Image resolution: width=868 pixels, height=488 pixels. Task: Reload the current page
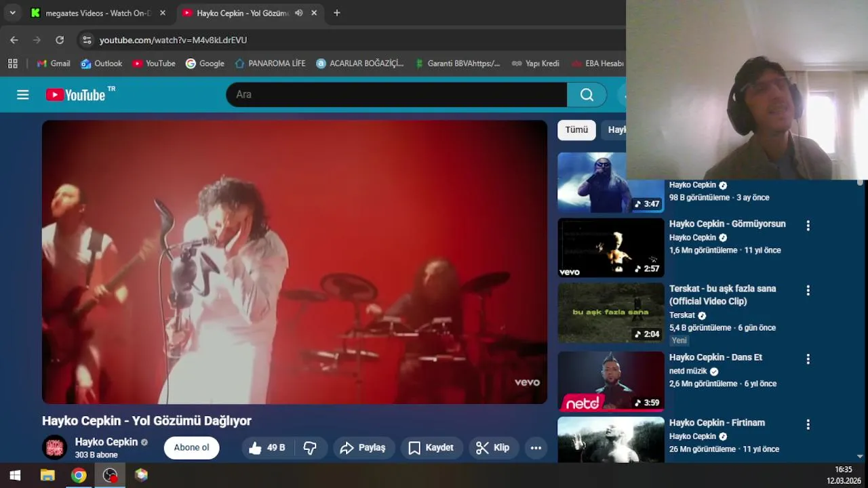pos(60,40)
